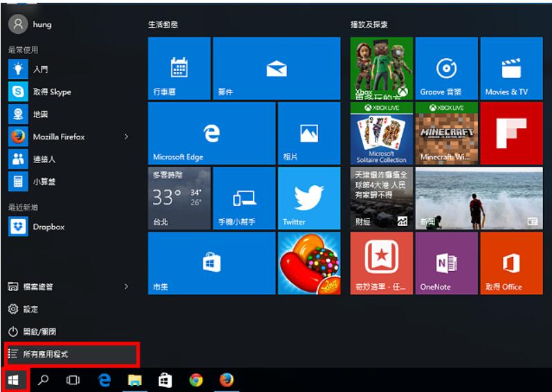Open the 行事曆 calendar tile

[x=179, y=68]
